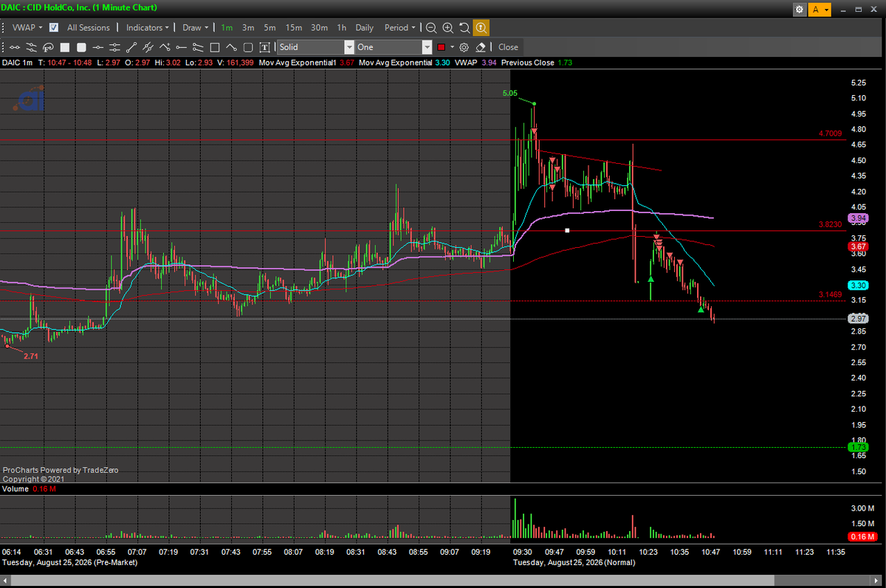Switch to the 30m timeframe

(319, 27)
